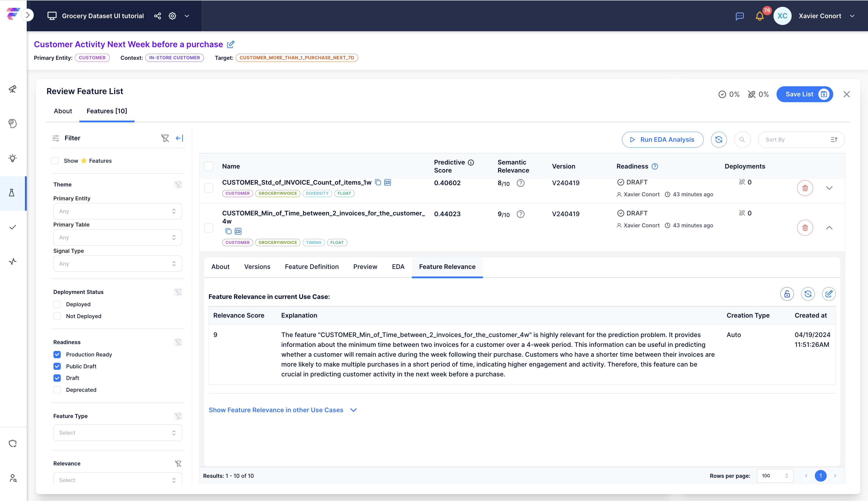
Task: Edit the feature relevance entry
Action: pyautogui.click(x=829, y=294)
